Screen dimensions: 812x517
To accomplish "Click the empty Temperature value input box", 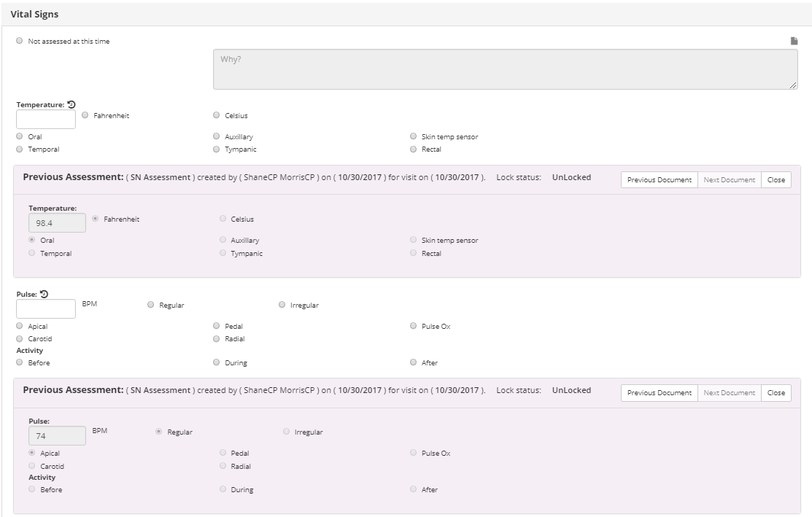I will point(46,120).
